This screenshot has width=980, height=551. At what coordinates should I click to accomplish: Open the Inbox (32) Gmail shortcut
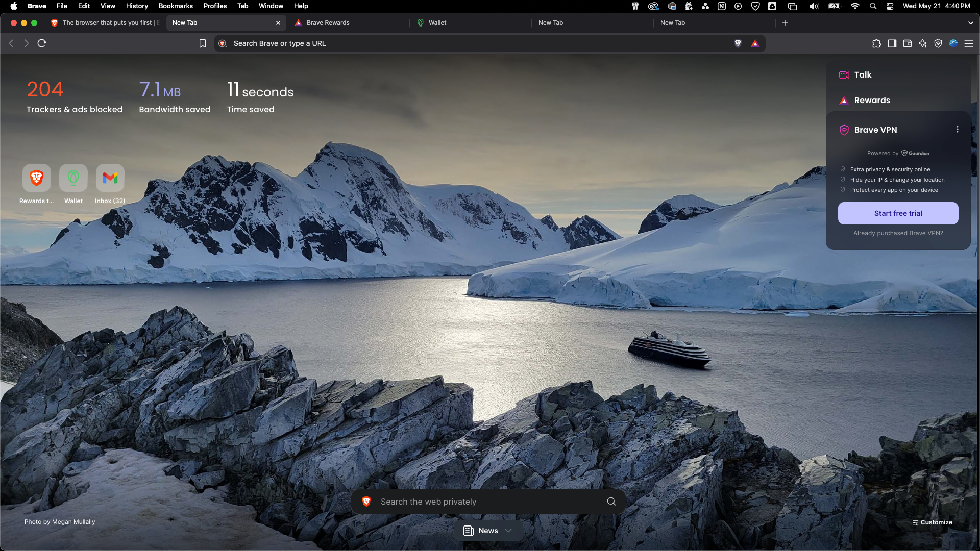click(x=110, y=178)
